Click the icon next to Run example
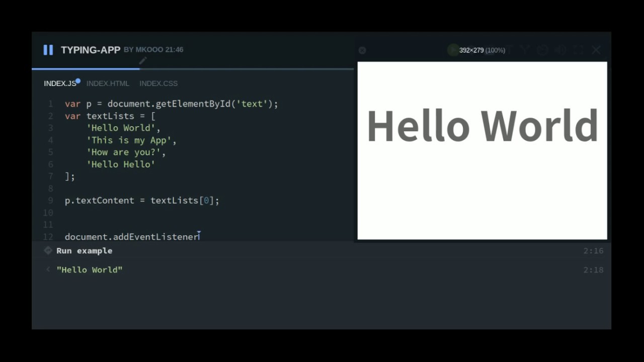 tap(48, 250)
